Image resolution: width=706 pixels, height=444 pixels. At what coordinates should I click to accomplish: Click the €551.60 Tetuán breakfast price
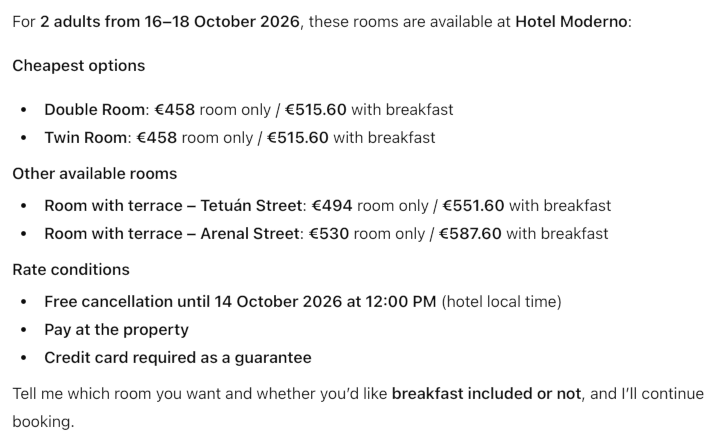click(473, 206)
